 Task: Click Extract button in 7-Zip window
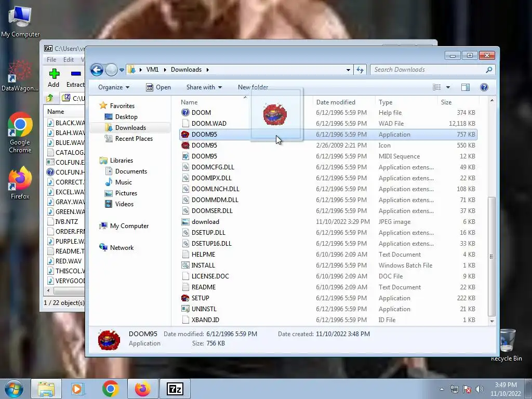pos(75,78)
